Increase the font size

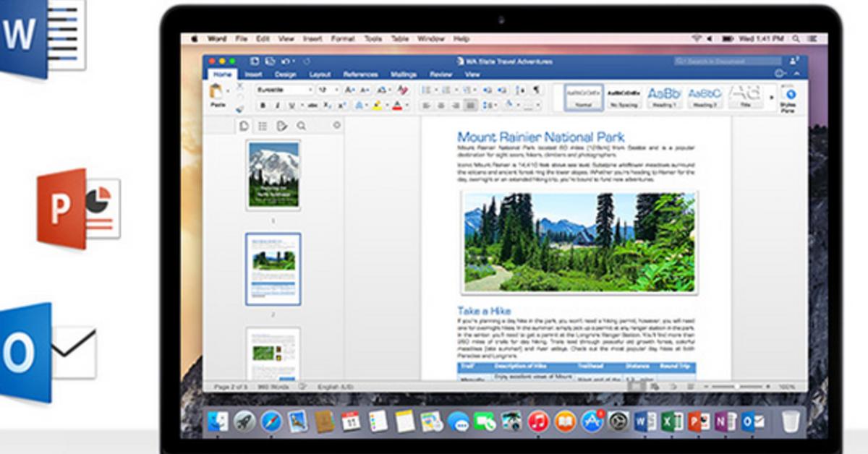(x=349, y=90)
